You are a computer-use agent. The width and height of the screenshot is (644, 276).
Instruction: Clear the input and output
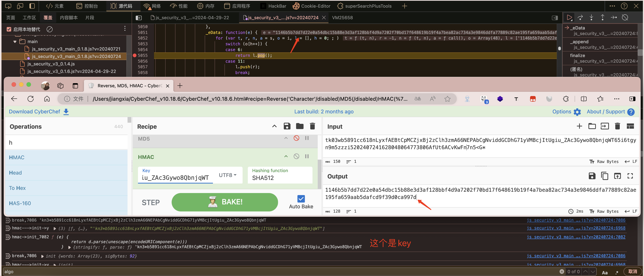617,126
